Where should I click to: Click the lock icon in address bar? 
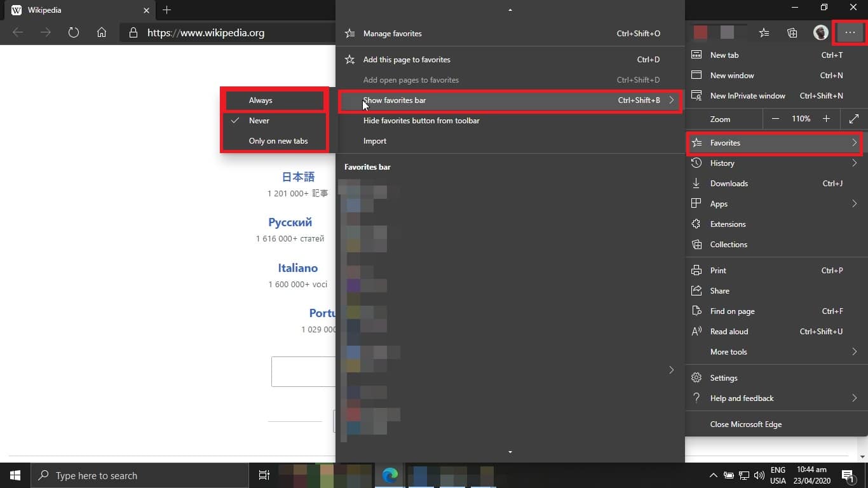click(132, 32)
